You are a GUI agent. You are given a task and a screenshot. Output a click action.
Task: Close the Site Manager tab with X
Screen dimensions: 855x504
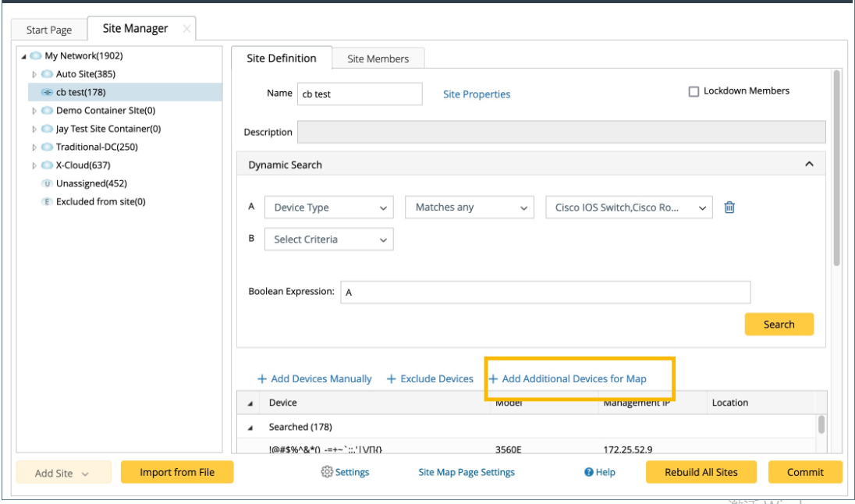pyautogui.click(x=186, y=29)
